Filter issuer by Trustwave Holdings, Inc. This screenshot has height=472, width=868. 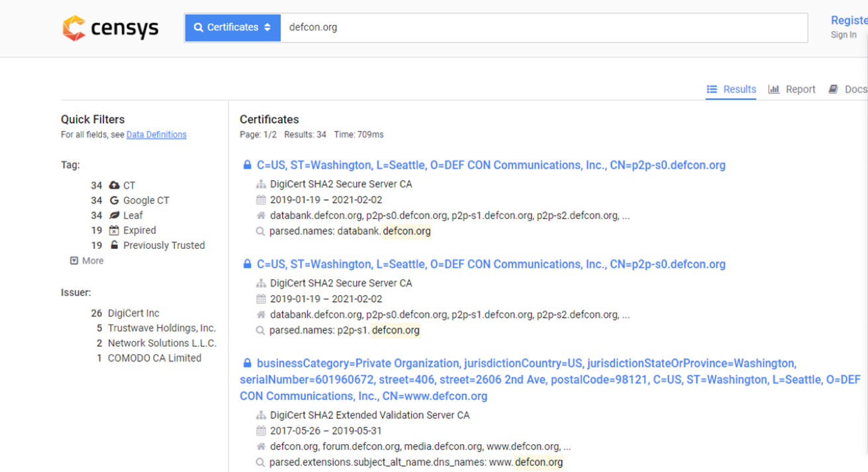click(162, 328)
